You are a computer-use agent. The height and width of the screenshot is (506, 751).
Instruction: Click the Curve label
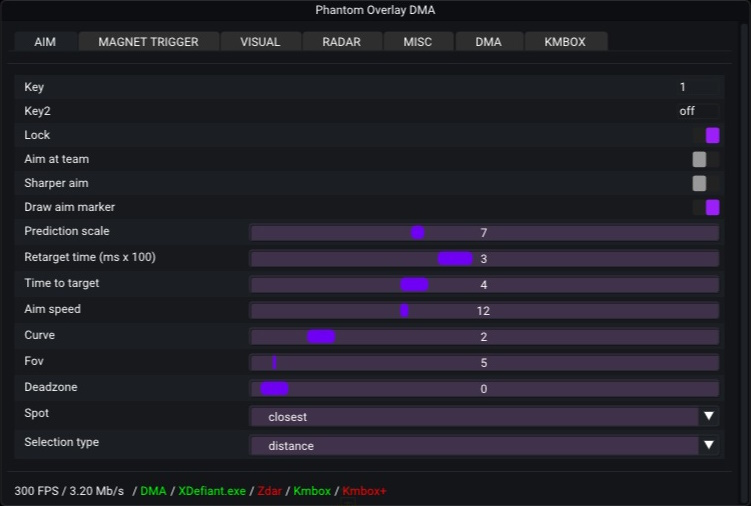click(39, 335)
